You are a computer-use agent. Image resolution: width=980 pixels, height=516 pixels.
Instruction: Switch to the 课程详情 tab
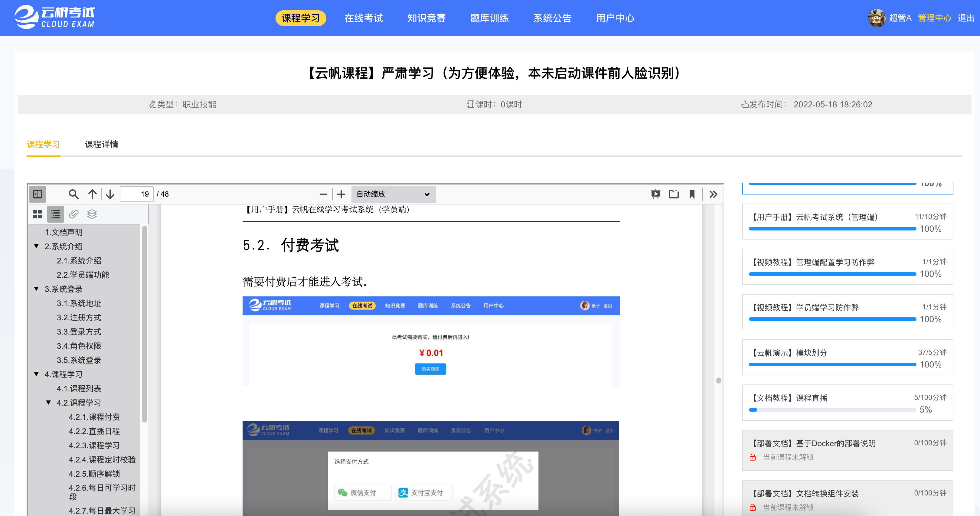point(101,144)
